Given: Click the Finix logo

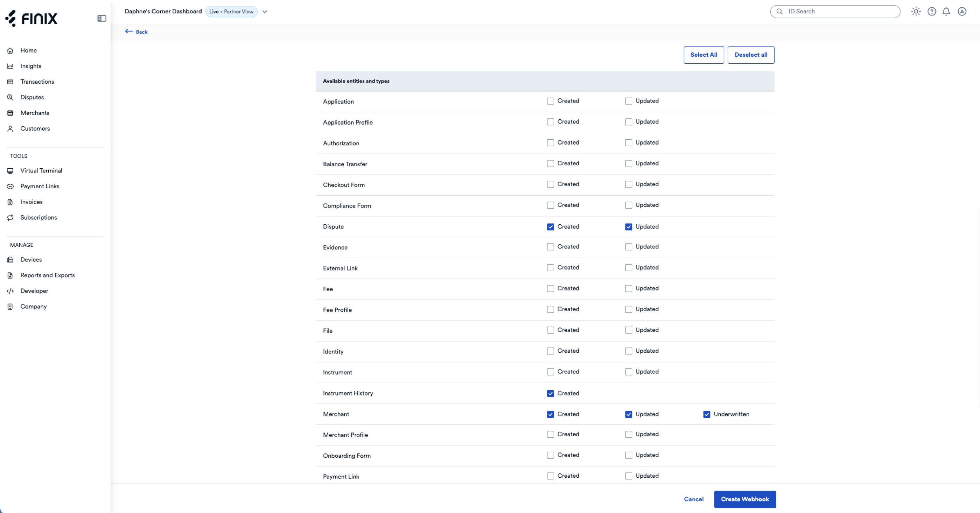Looking at the screenshot, I should pos(31,18).
